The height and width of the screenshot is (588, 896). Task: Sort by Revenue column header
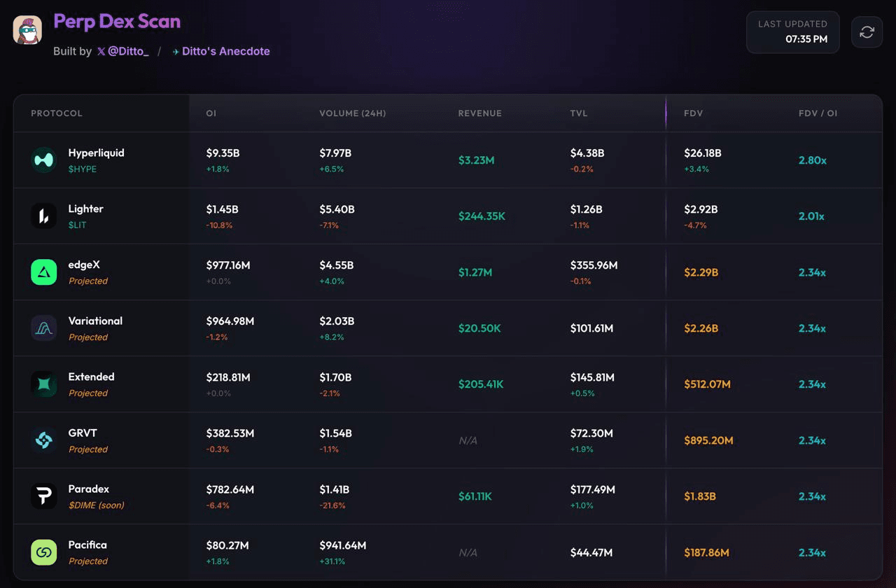pyautogui.click(x=479, y=113)
